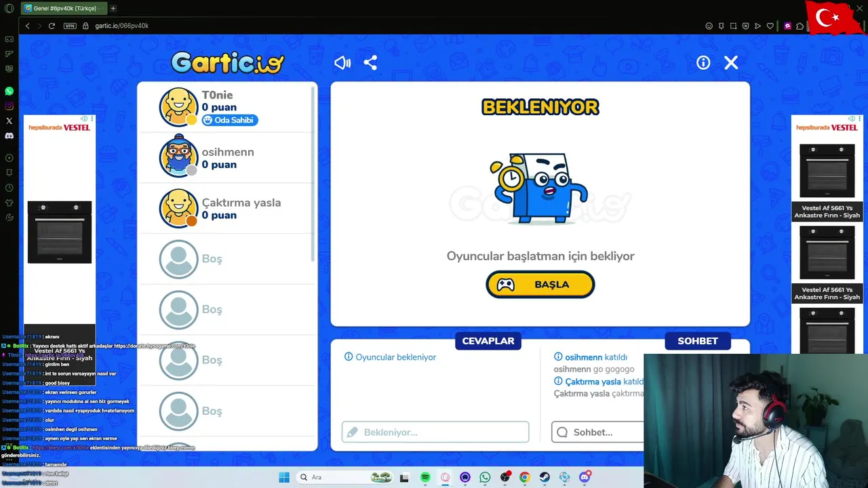The height and width of the screenshot is (488, 868).
Task: Select player T0nie's avatar
Action: coord(178,106)
